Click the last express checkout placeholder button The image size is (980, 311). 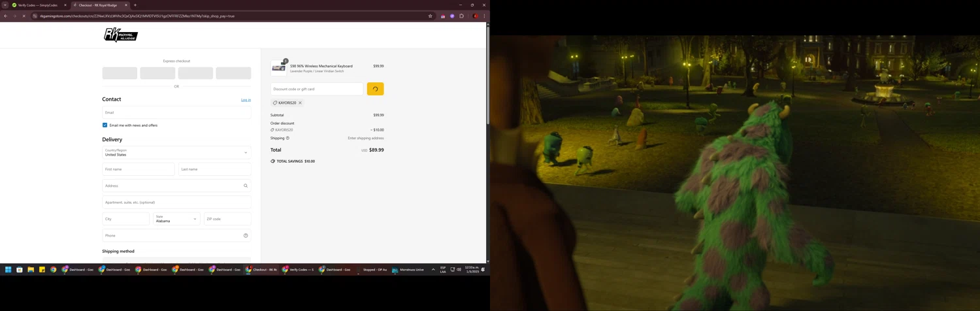[233, 73]
